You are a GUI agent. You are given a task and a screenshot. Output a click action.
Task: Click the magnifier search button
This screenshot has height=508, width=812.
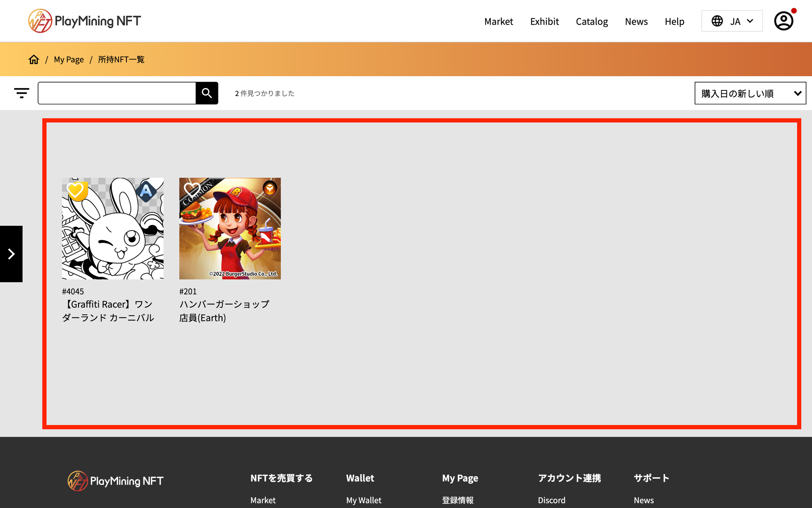207,93
